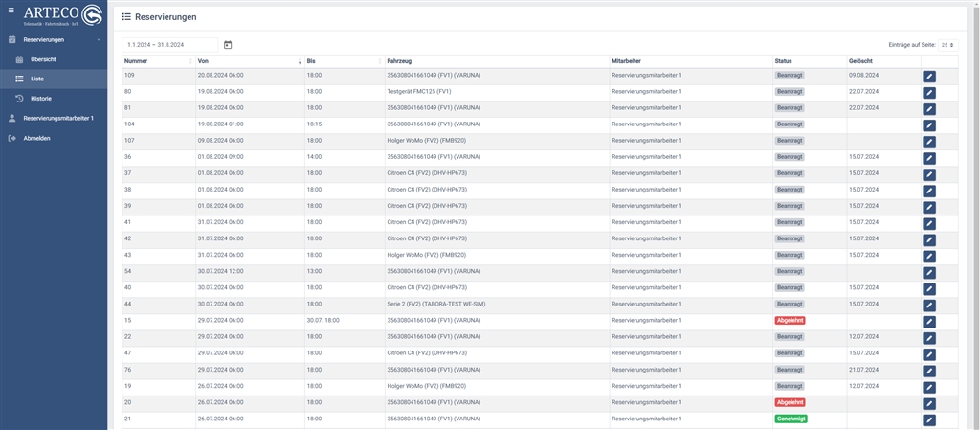Open the entries per page dropdown
Screen dimensions: 980x430
(x=948, y=45)
